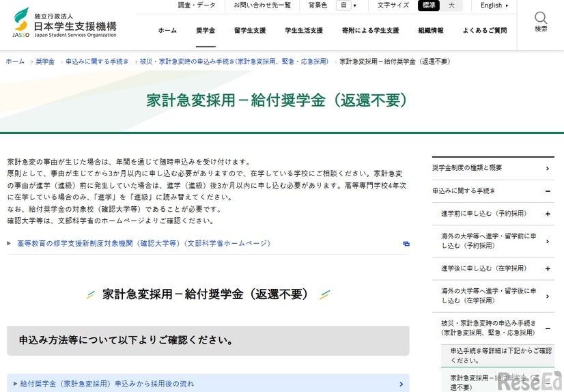
Task: Open 奨学金制度の種類と概要 sidebar item
Action: pyautogui.click(x=467, y=167)
